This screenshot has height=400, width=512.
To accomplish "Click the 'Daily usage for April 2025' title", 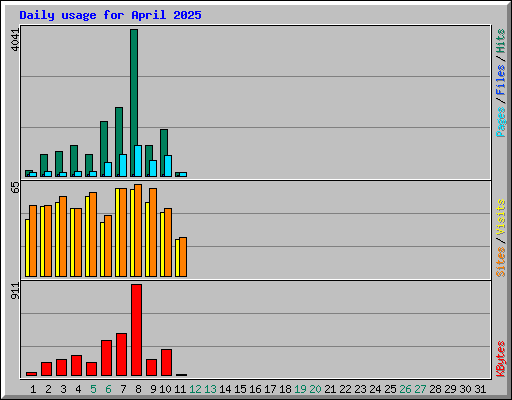I will (x=110, y=15).
